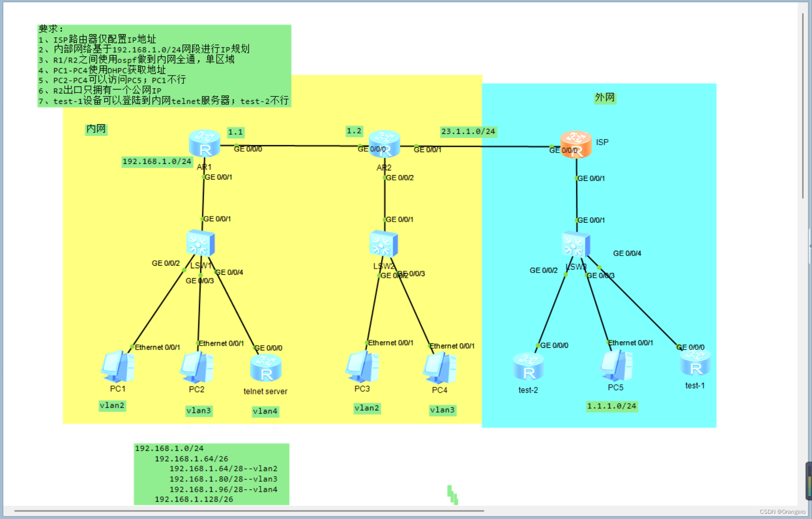Click the 192.168.1.64/28--vlan2 subnet line
Screen dimensions: 812x519
coord(223,469)
